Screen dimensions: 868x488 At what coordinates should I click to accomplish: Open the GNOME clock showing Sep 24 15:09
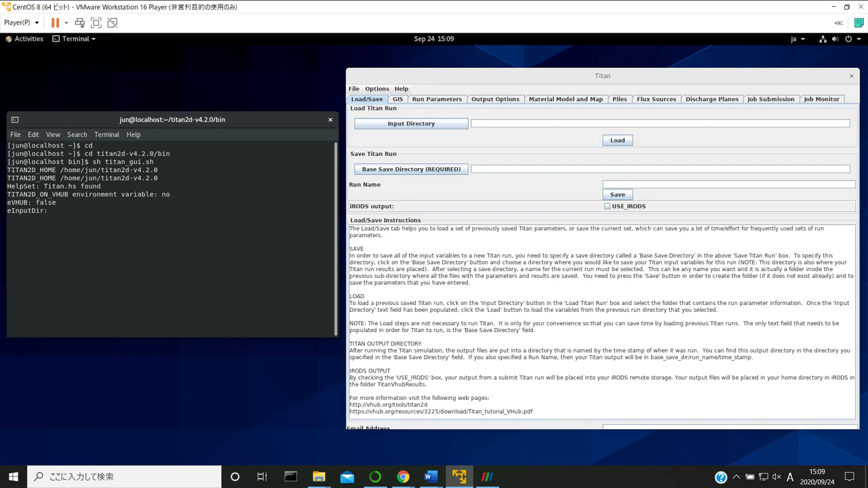434,39
